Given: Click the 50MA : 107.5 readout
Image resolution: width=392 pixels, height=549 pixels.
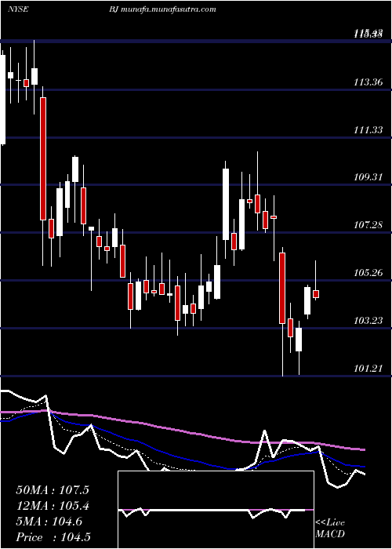Looking at the screenshot, I should (53, 490).
